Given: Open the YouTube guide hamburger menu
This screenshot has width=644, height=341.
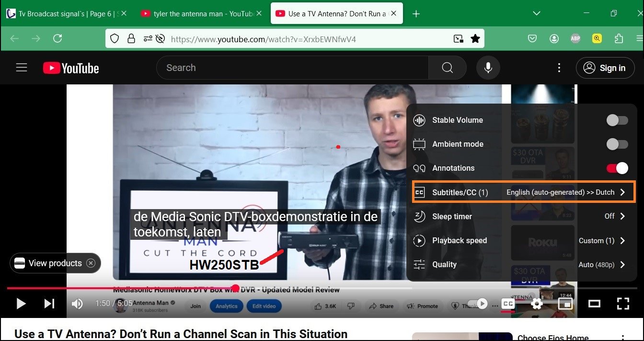Looking at the screenshot, I should (22, 68).
